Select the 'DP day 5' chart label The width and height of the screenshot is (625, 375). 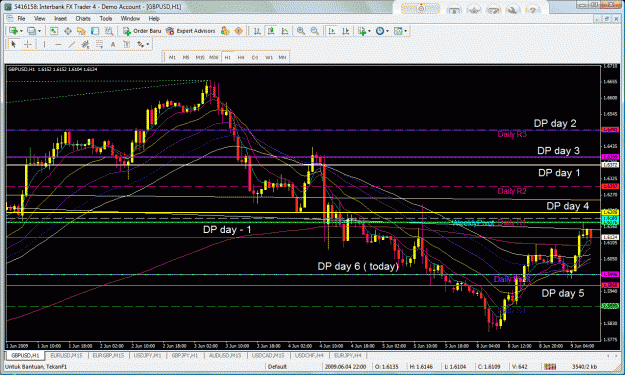click(x=563, y=293)
